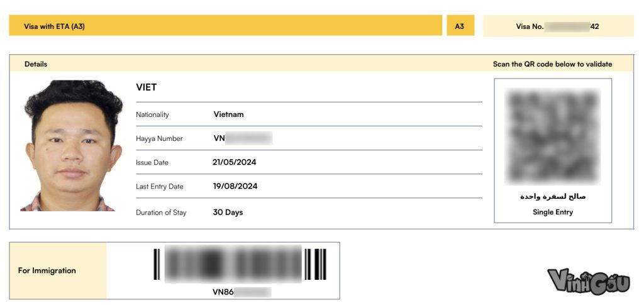Click the name VIET
644x305 pixels.
coord(147,87)
